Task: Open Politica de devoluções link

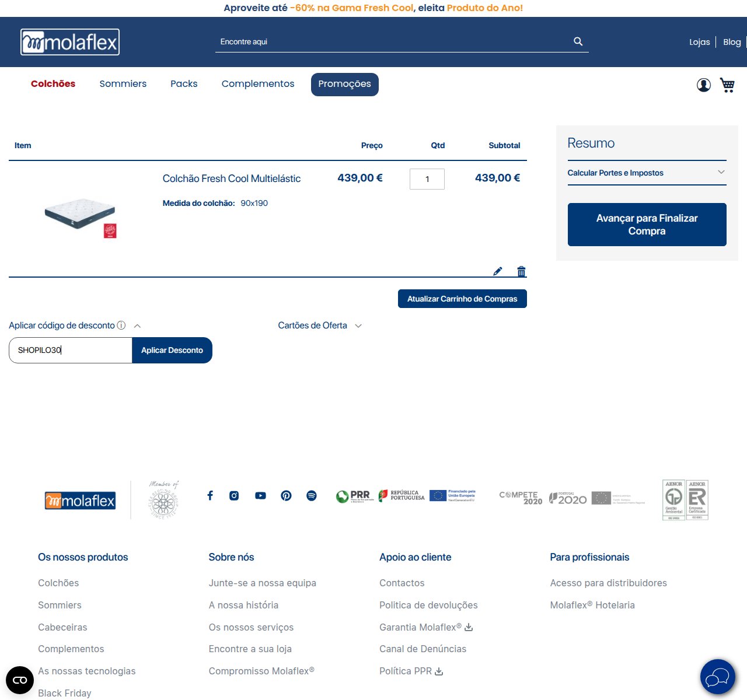Action: coord(428,605)
